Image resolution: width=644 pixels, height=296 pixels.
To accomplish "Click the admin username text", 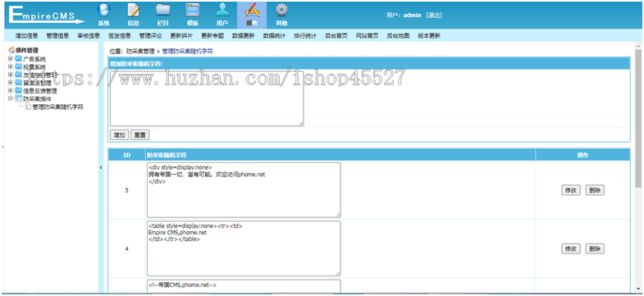I will tap(413, 16).
